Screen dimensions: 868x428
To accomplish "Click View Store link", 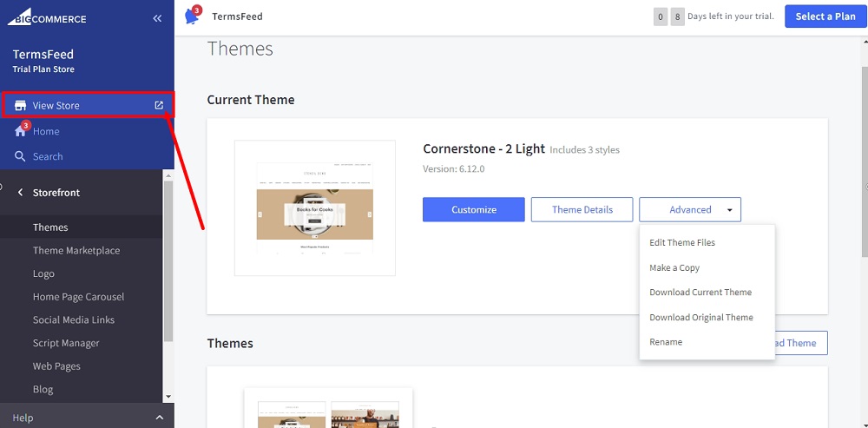I will coord(56,105).
